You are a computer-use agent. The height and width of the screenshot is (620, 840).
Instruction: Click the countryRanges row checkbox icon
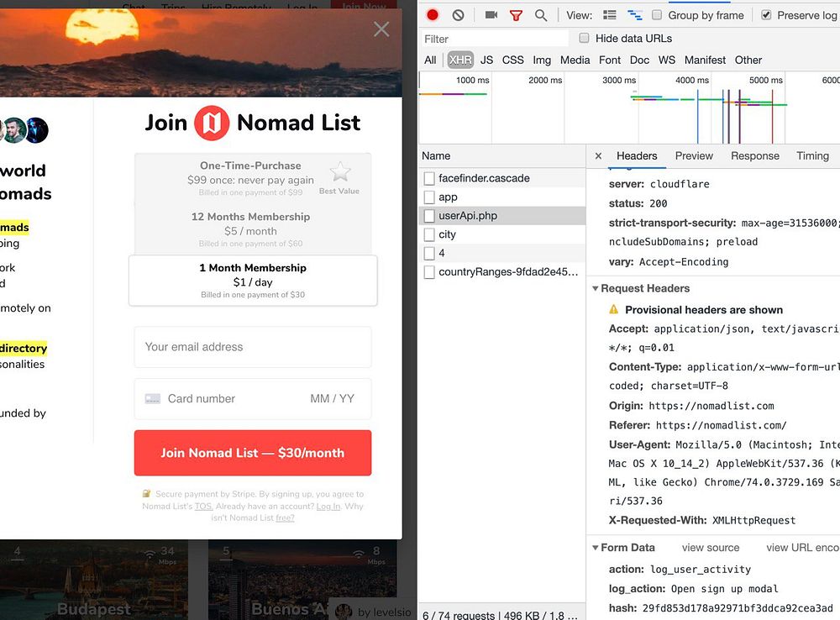pos(429,272)
